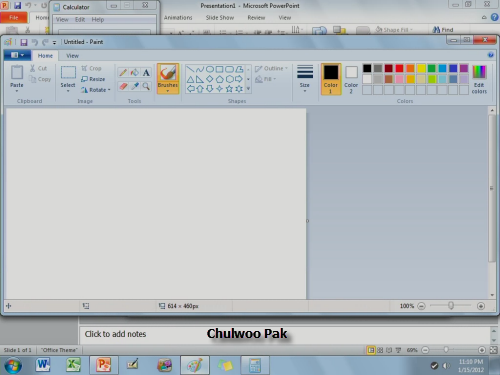Select the Text tool
The image size is (500, 375).
[x=146, y=73]
